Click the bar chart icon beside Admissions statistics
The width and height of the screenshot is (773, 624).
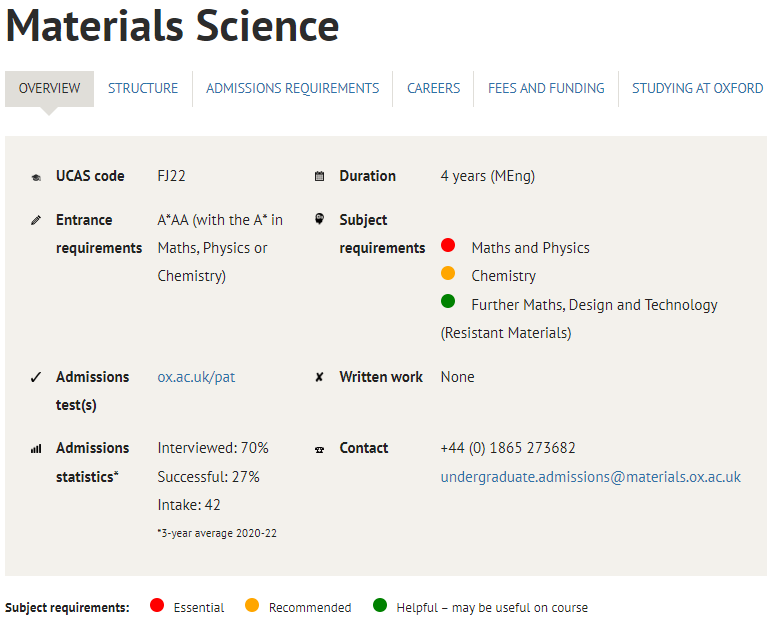36,449
